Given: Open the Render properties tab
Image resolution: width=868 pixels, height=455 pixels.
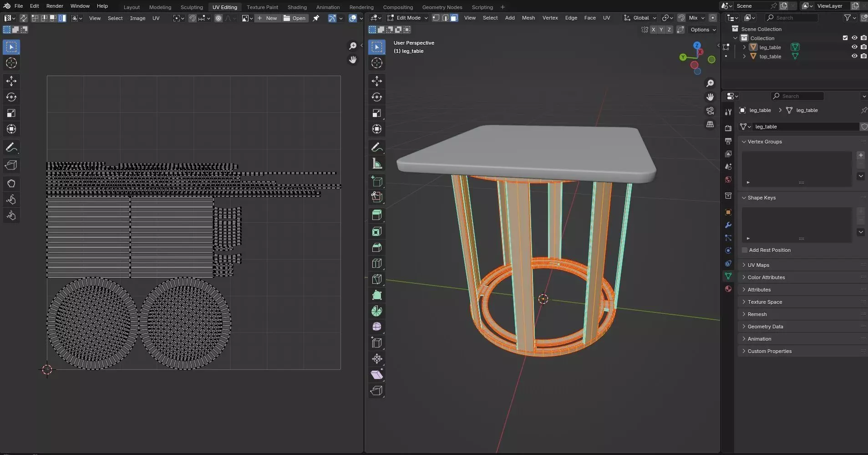Looking at the screenshot, I should click(x=728, y=128).
